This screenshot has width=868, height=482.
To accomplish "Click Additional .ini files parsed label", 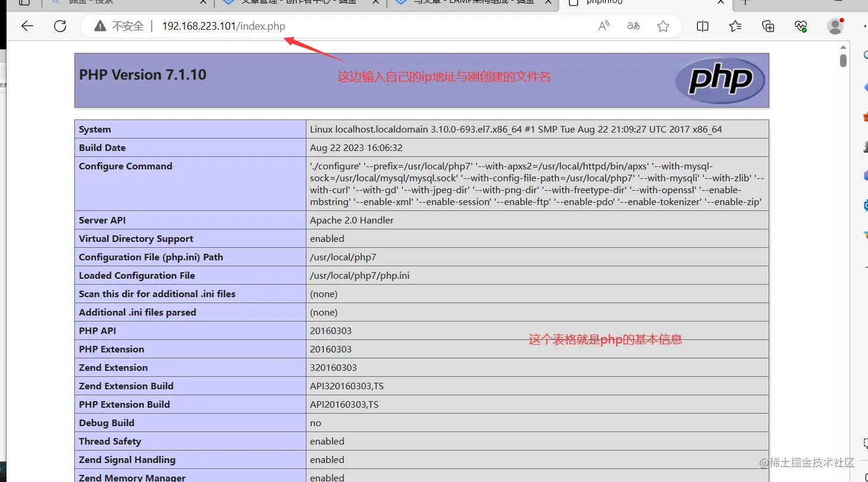I will (x=137, y=313).
